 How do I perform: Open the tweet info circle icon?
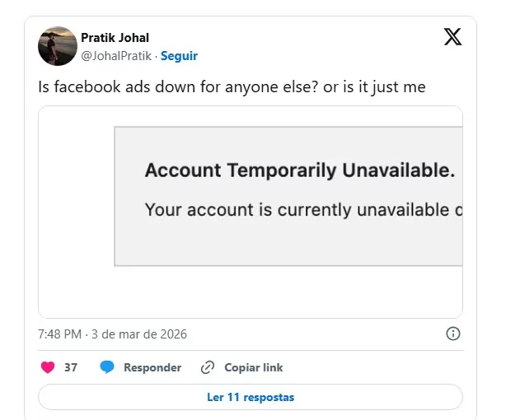[x=452, y=334]
